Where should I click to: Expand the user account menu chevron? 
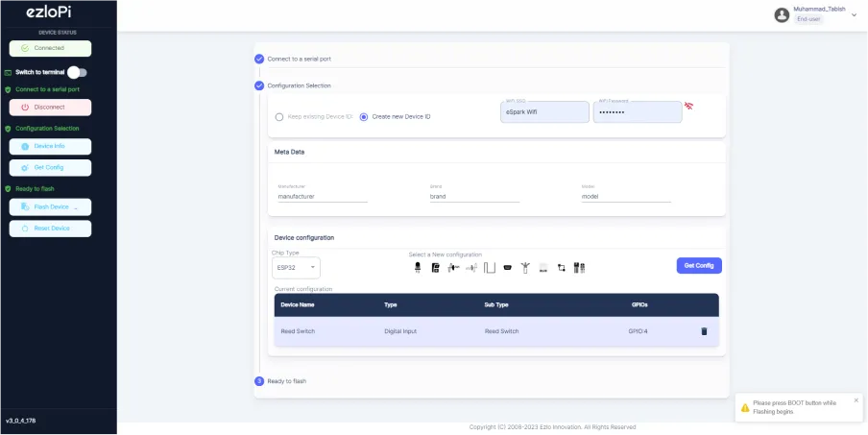point(854,14)
